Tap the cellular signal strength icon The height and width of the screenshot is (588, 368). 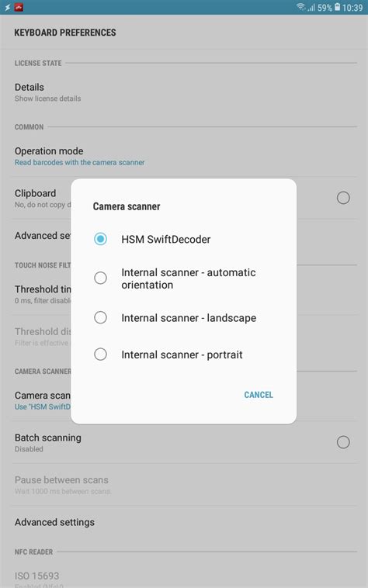coord(311,7)
